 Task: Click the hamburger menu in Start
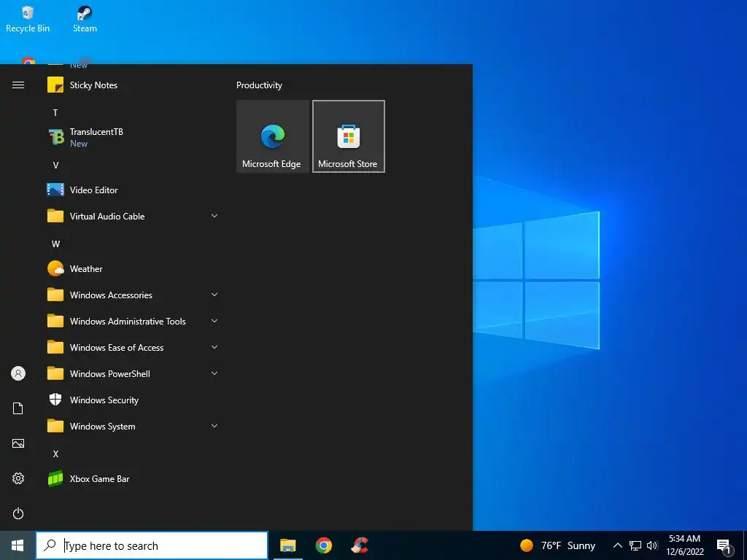18,85
